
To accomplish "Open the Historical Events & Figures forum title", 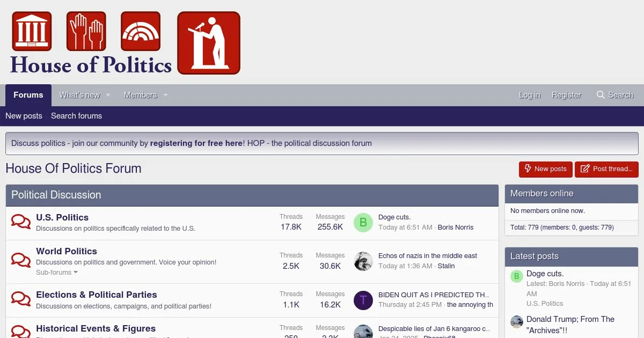I will (96, 328).
